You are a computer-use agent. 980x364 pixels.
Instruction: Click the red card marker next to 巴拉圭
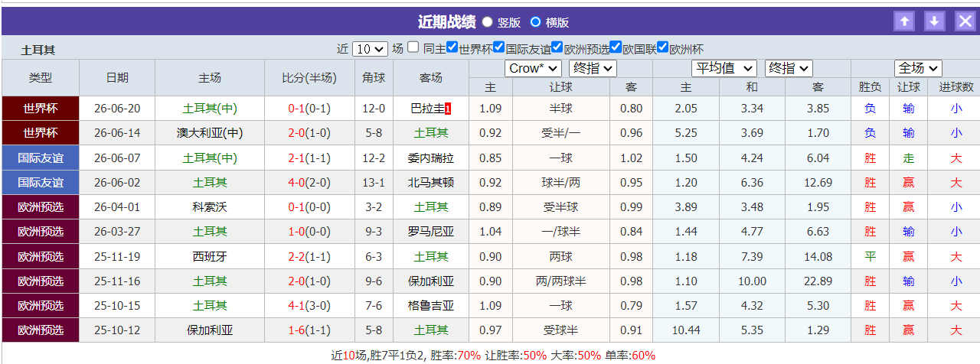[448, 109]
